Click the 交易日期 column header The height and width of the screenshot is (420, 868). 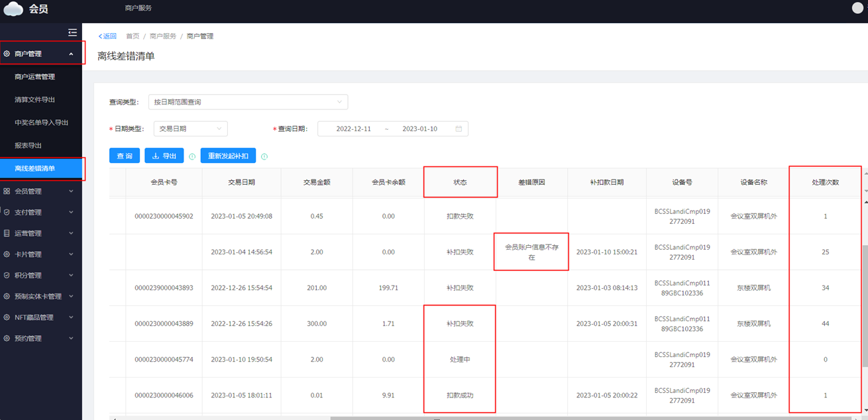(x=241, y=182)
